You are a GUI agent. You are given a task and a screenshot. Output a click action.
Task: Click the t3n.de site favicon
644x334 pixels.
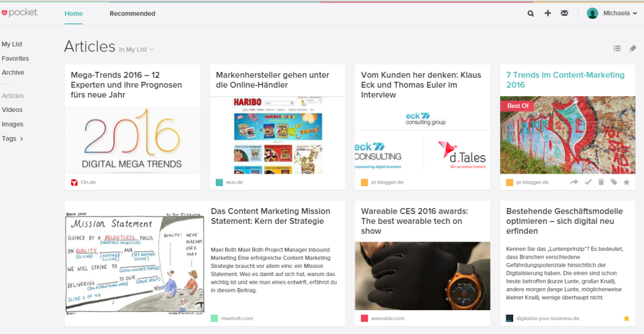point(74,182)
